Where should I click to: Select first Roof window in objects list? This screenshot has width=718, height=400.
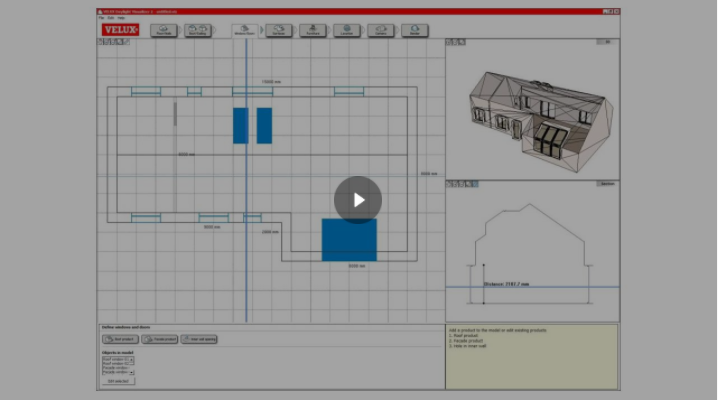[x=113, y=359]
